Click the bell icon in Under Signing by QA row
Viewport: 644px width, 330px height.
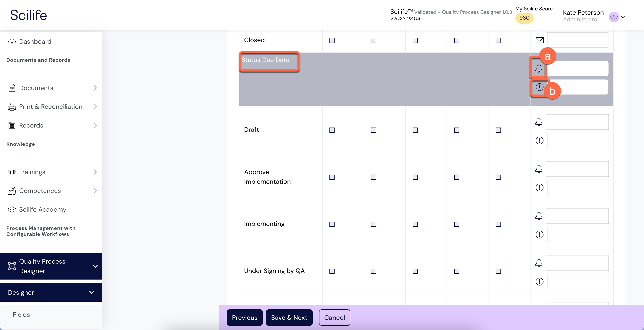tap(539, 263)
